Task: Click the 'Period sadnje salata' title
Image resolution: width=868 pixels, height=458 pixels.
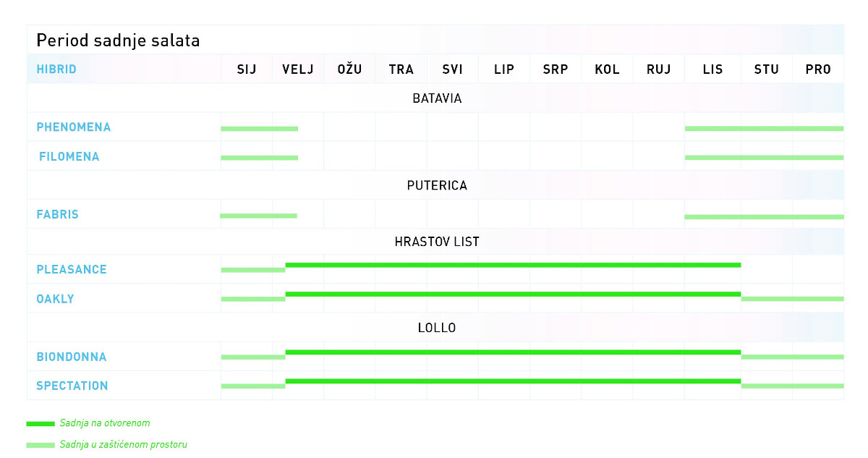Action: coord(118,41)
